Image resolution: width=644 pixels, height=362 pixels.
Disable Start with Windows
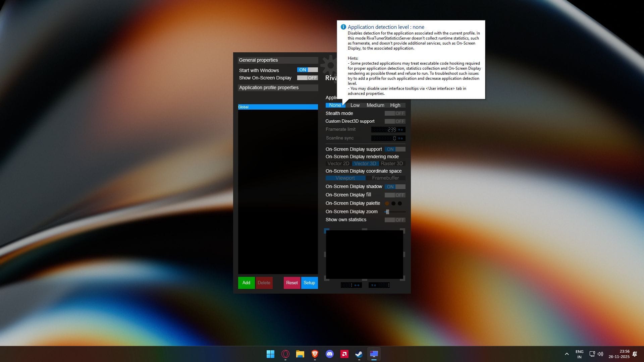pyautogui.click(x=307, y=70)
